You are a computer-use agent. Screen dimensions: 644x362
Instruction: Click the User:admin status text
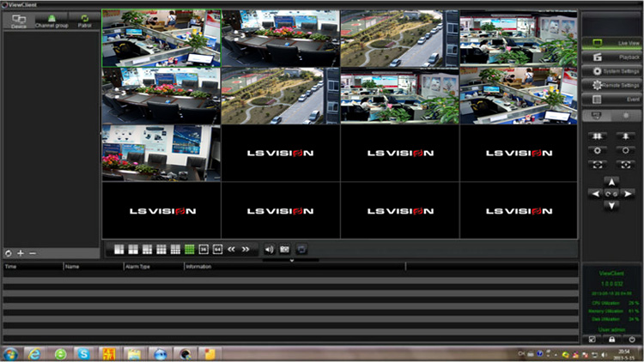611,329
